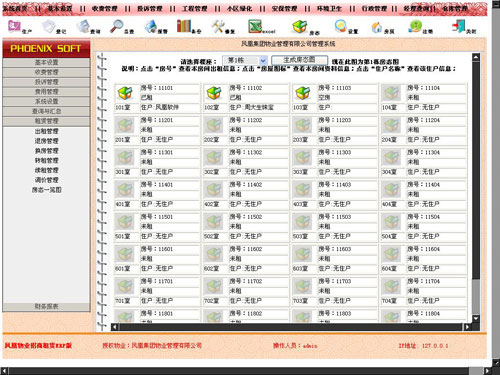500x375 pixels.
Task: Click 住户:无住户 in room 501
Action: click(157, 236)
